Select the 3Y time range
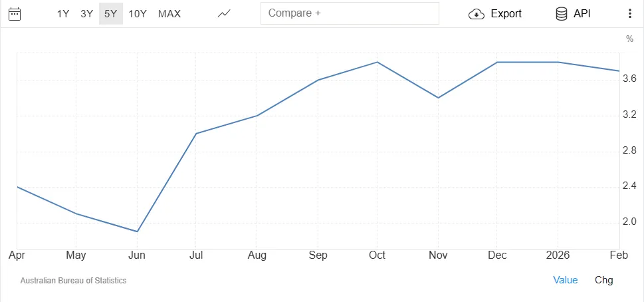 click(86, 14)
